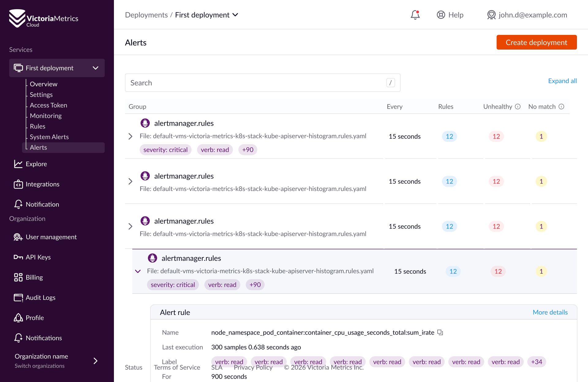Viewport: 588px width, 382px height.
Task: Click the Unhealthy column info icon
Action: [518, 107]
